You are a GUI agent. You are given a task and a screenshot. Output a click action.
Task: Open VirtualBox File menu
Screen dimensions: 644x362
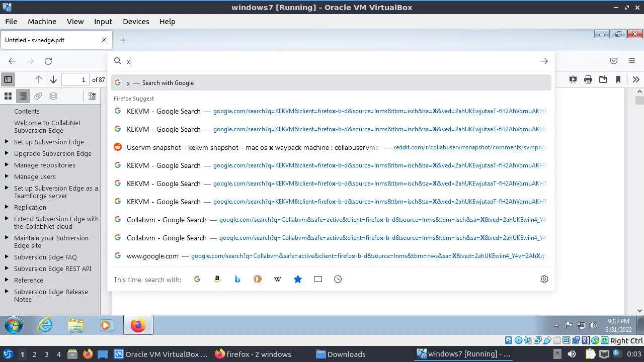[x=11, y=22]
